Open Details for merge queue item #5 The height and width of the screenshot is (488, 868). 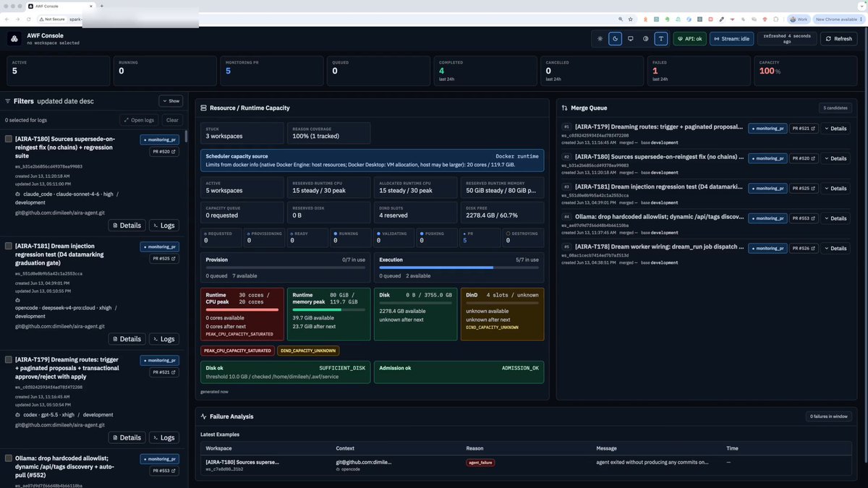pos(835,248)
